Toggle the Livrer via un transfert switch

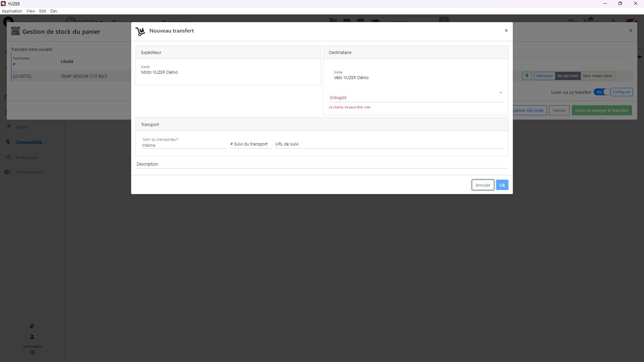point(602,92)
